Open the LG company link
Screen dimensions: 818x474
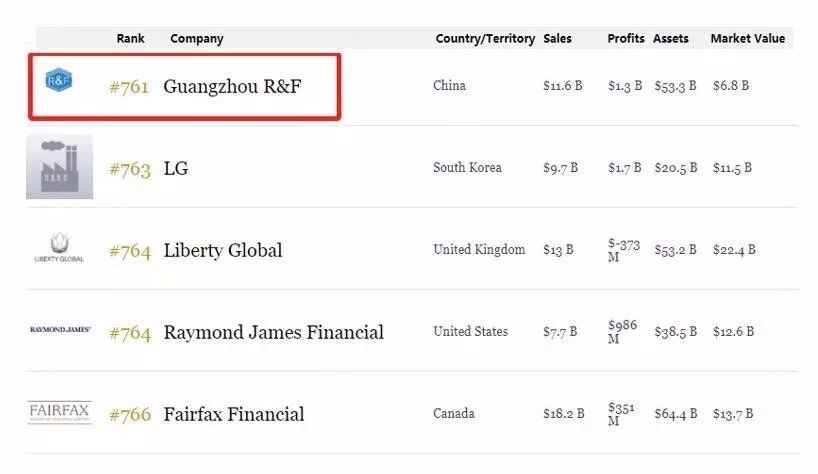click(176, 168)
